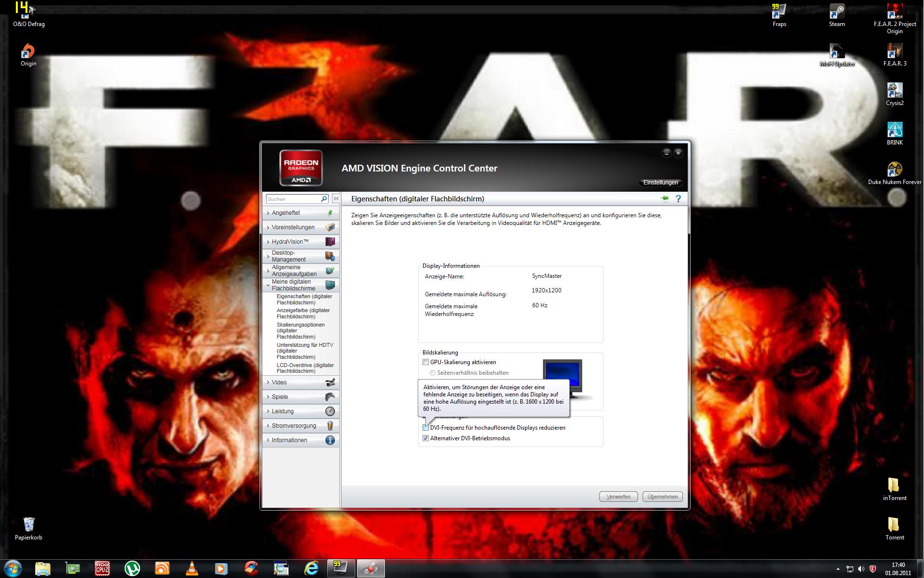
Task: Click the magnifier icon in search box
Action: click(x=324, y=199)
